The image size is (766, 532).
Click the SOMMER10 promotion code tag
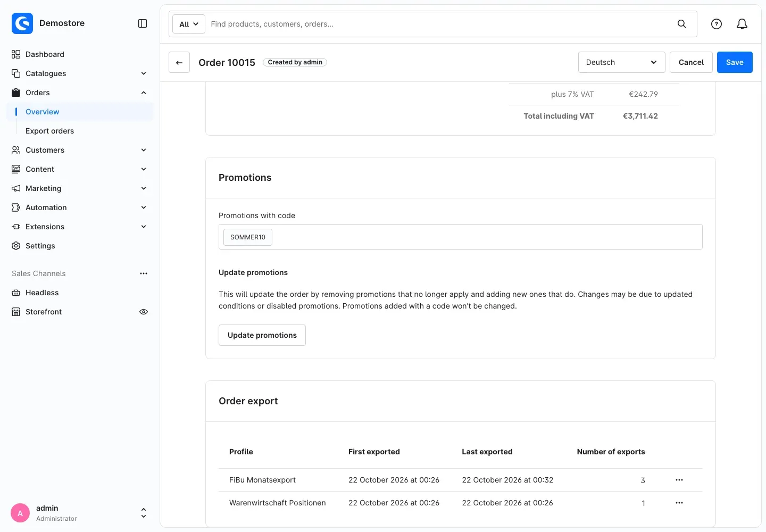pos(248,237)
